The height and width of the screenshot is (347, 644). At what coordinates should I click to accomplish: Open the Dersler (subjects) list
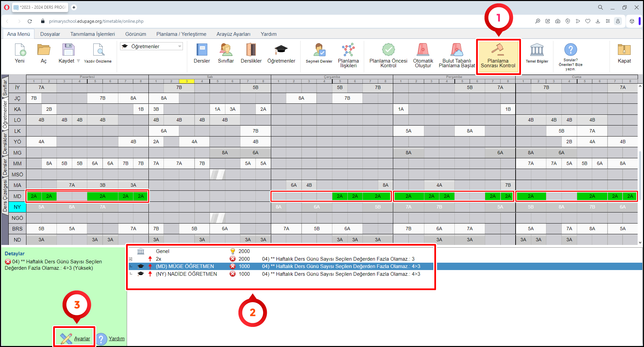click(202, 53)
